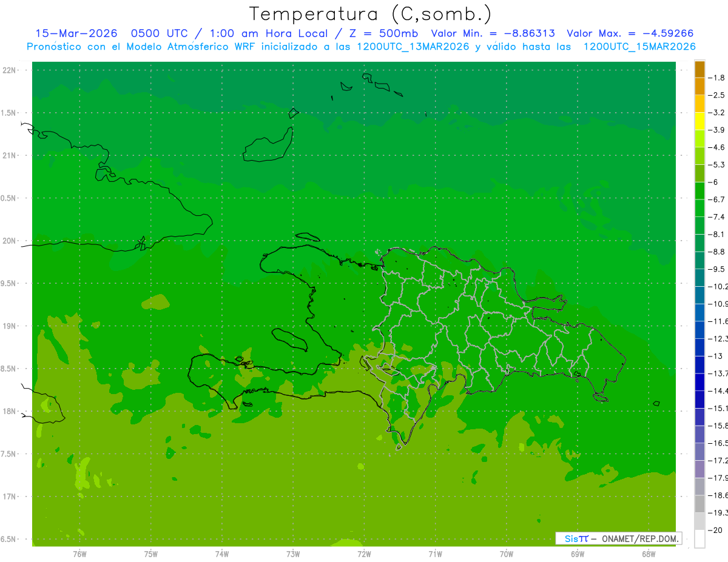Click the '18N' latitude axis label
Screen dimensions: 728x562
click(10, 412)
